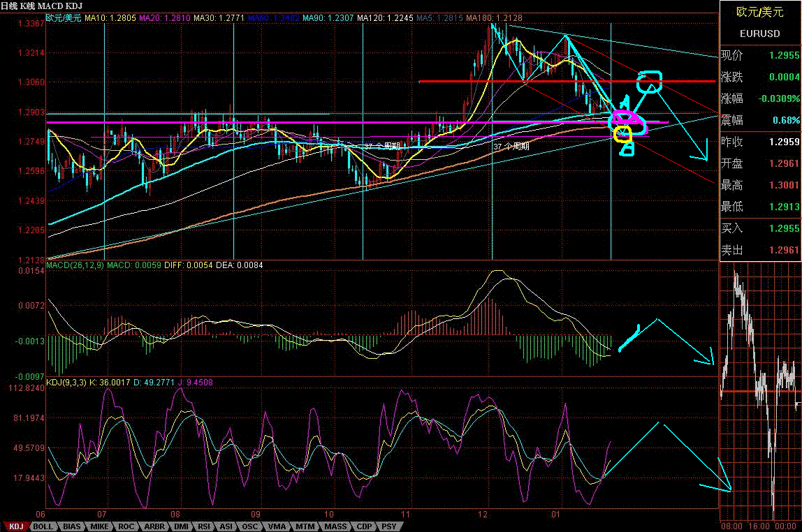
Task: Click the 买入 bid value 1.2955
Action: 784,228
